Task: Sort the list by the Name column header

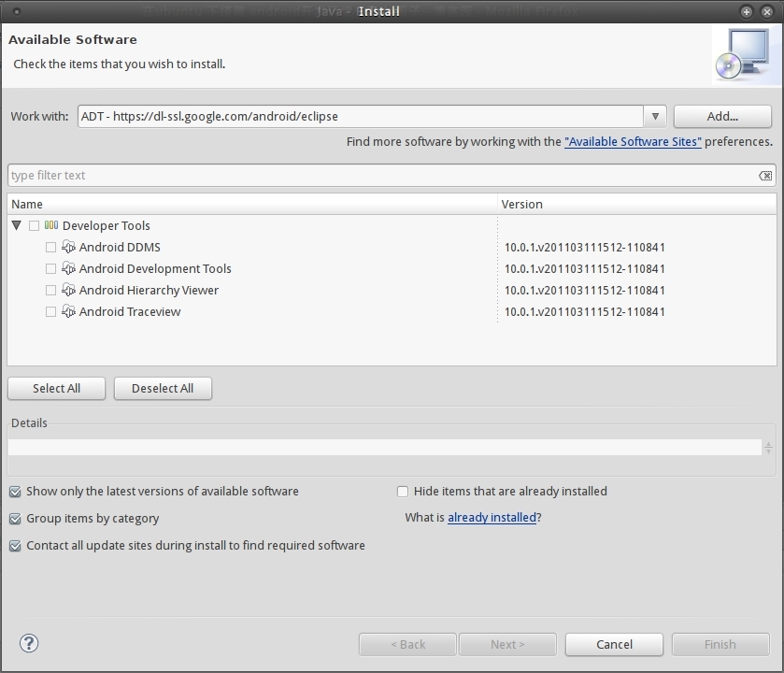Action: (x=252, y=204)
